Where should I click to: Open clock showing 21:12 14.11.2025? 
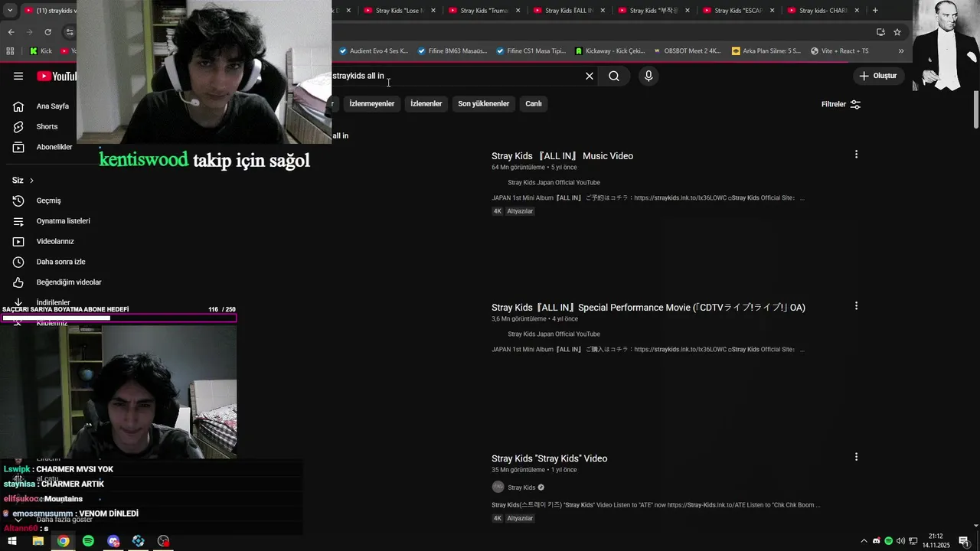click(936, 541)
